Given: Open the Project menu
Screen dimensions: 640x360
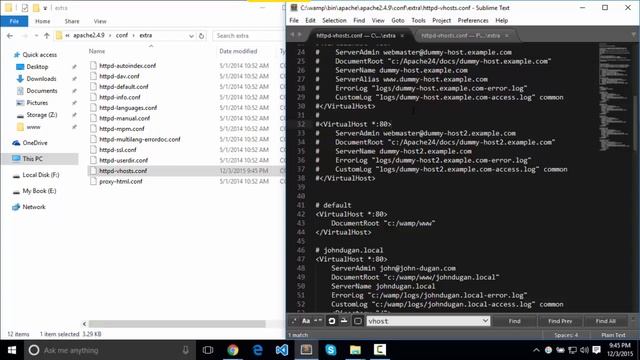Looking at the screenshot, I should pyautogui.click(x=442, y=20).
